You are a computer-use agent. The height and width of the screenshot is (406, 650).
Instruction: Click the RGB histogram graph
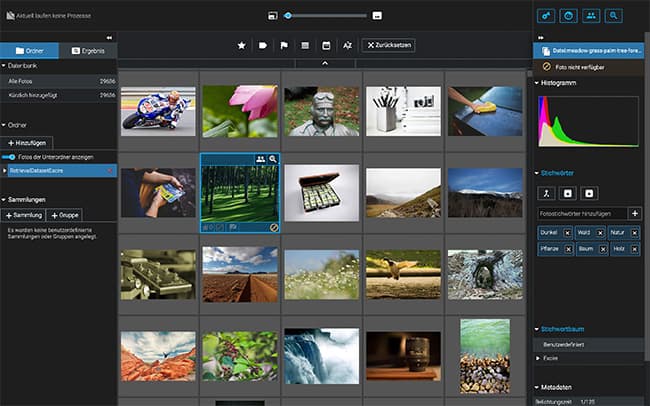tap(588, 122)
